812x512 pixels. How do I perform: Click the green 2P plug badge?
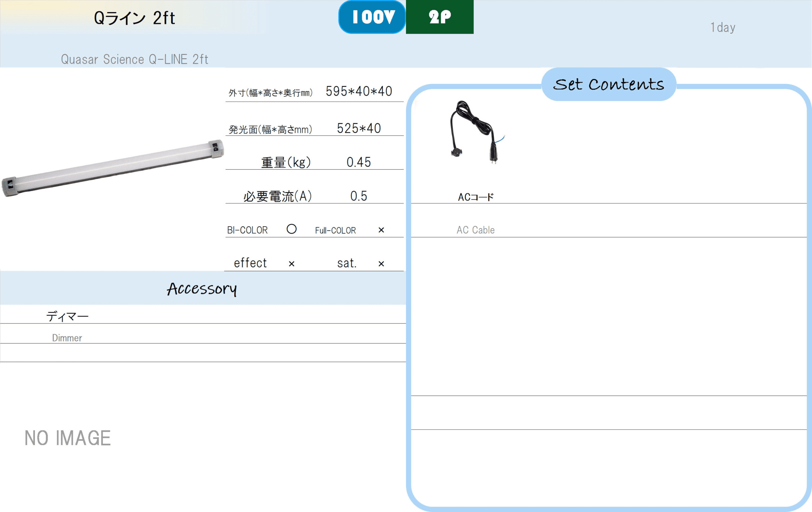(x=440, y=17)
